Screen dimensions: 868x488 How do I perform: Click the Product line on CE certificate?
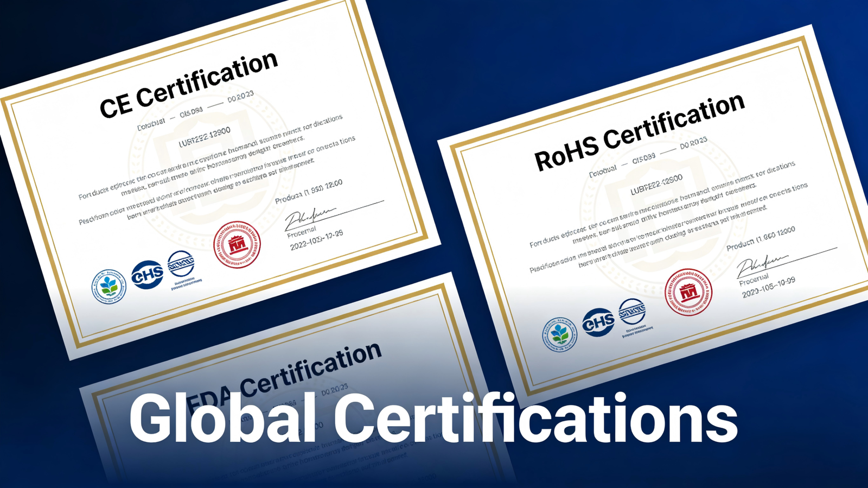click(309, 191)
